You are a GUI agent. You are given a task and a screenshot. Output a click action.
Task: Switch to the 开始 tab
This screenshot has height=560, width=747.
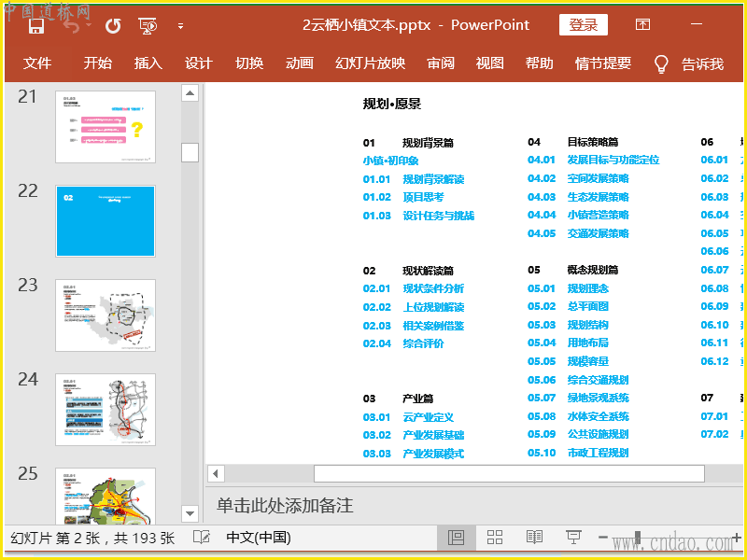click(x=98, y=63)
